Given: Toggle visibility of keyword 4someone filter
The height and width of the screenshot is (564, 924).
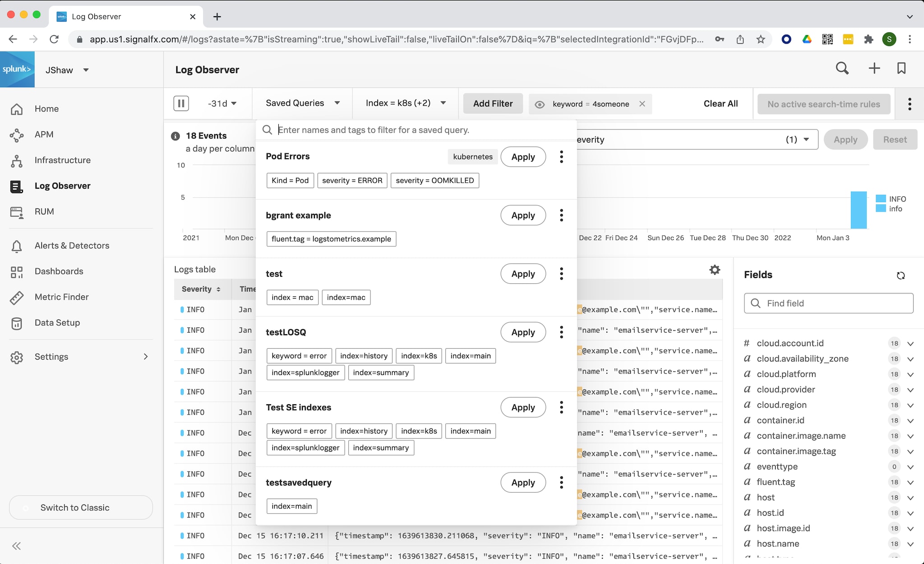Looking at the screenshot, I should pos(540,104).
